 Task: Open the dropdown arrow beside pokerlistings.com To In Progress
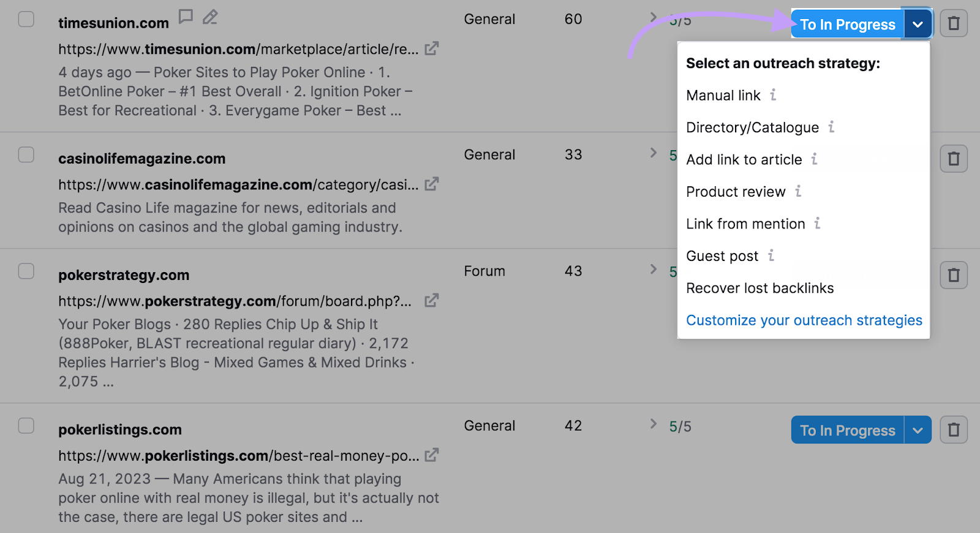click(918, 430)
